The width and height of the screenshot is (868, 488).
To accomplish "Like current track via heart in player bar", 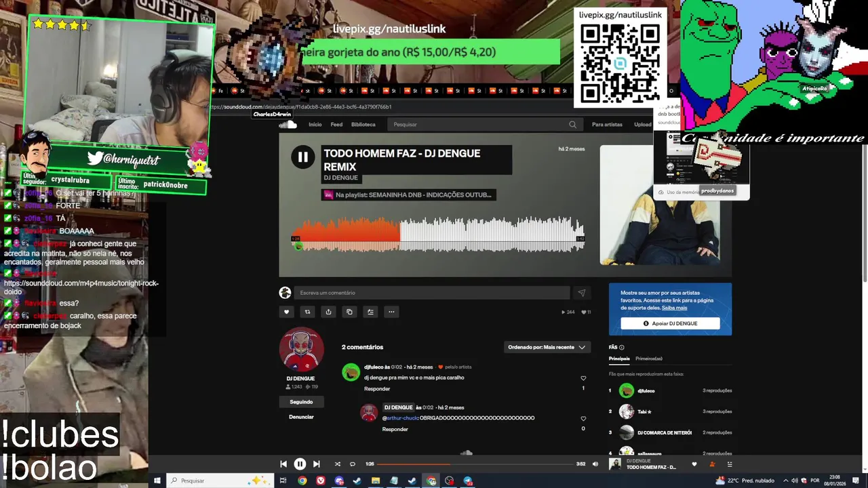I will click(x=694, y=464).
